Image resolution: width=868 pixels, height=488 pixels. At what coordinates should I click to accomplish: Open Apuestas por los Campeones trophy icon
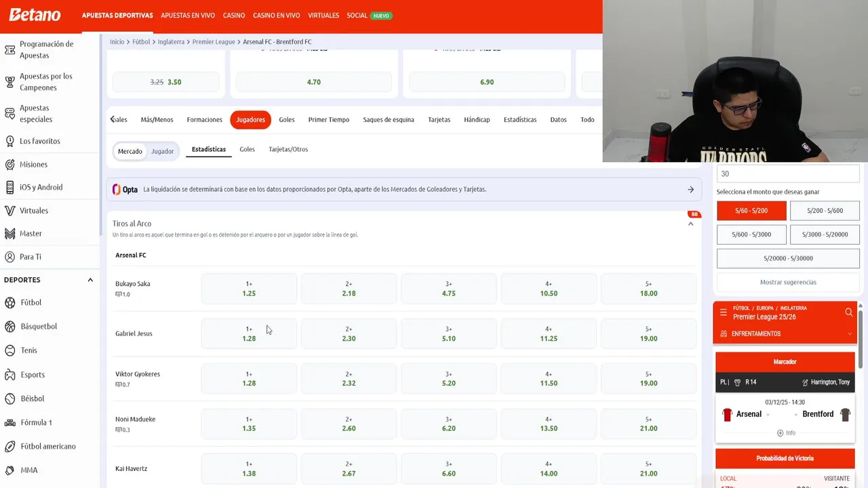[x=9, y=82]
